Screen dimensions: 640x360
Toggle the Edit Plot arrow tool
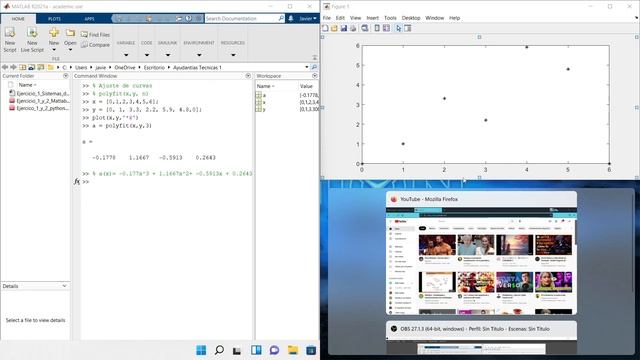[x=399, y=28]
